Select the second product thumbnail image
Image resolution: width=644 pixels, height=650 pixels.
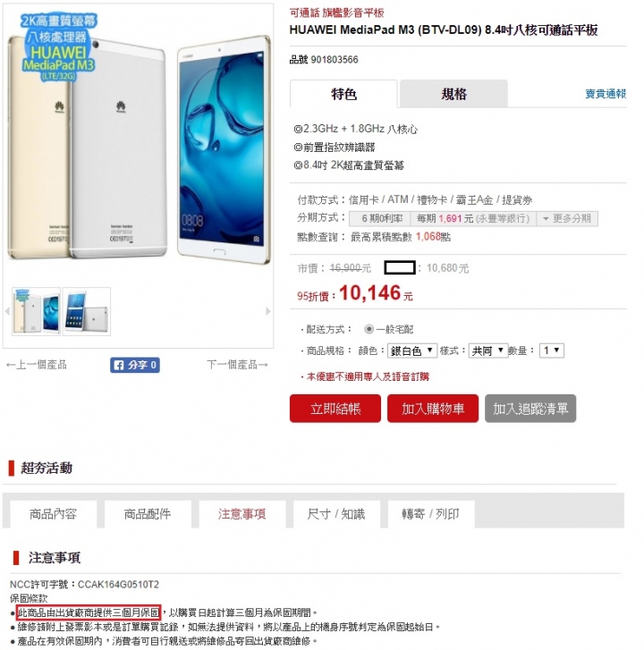87,311
